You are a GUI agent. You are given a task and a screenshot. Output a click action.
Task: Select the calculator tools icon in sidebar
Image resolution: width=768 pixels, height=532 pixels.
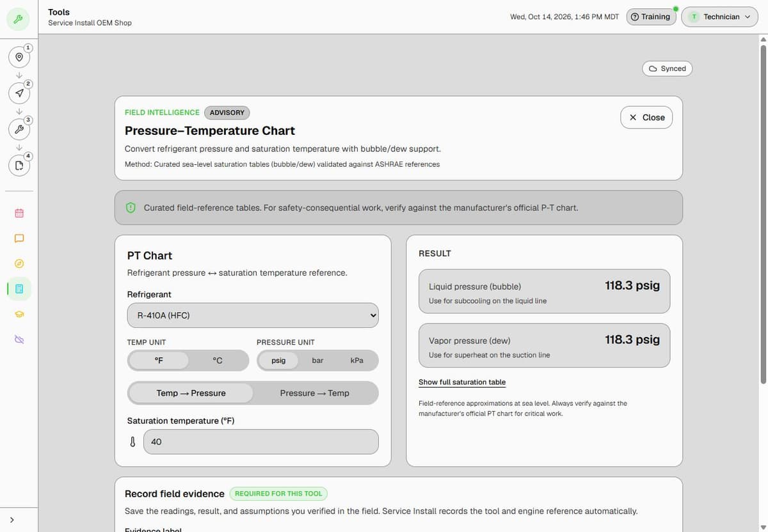(19, 289)
